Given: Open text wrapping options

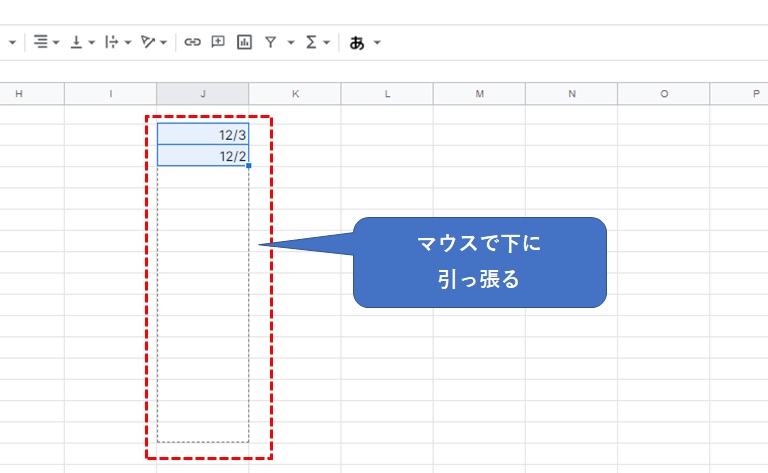Looking at the screenshot, I should (112, 42).
